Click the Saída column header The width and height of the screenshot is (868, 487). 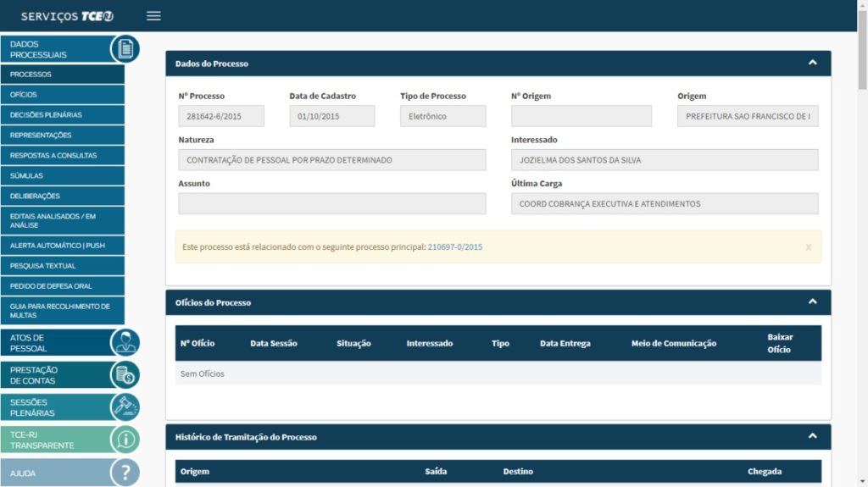[436, 472]
